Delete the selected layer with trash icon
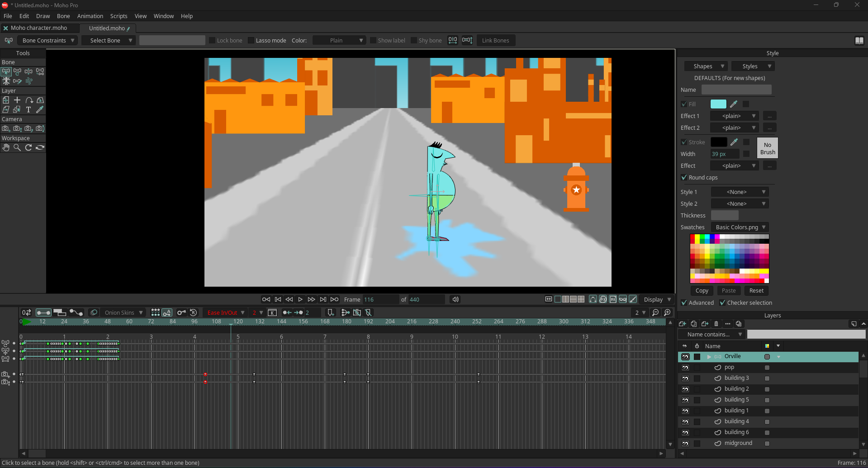 716,324
